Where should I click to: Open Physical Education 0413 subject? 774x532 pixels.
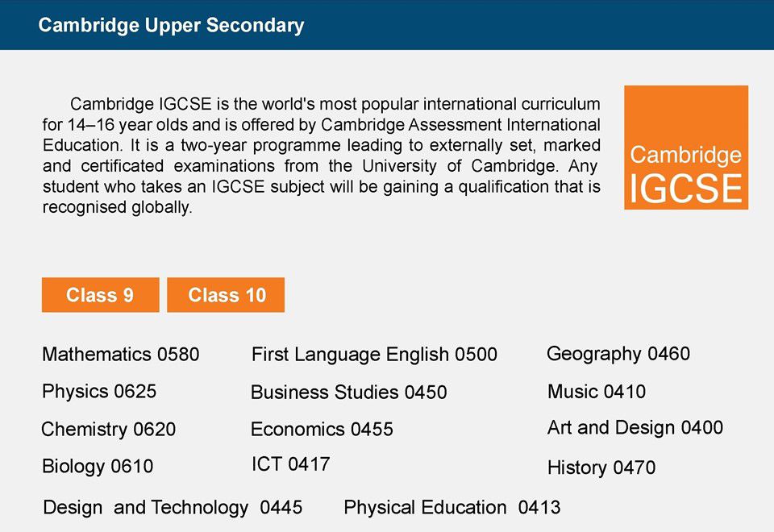tap(452, 507)
